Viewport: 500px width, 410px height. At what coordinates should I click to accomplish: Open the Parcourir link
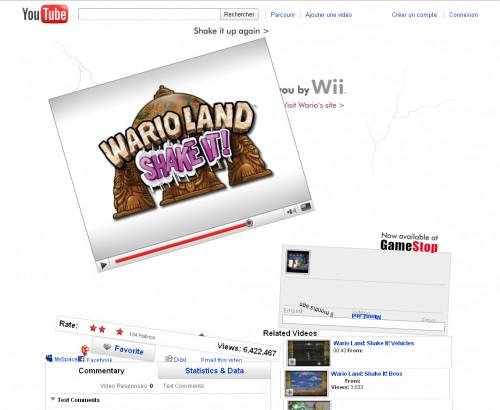(x=283, y=15)
